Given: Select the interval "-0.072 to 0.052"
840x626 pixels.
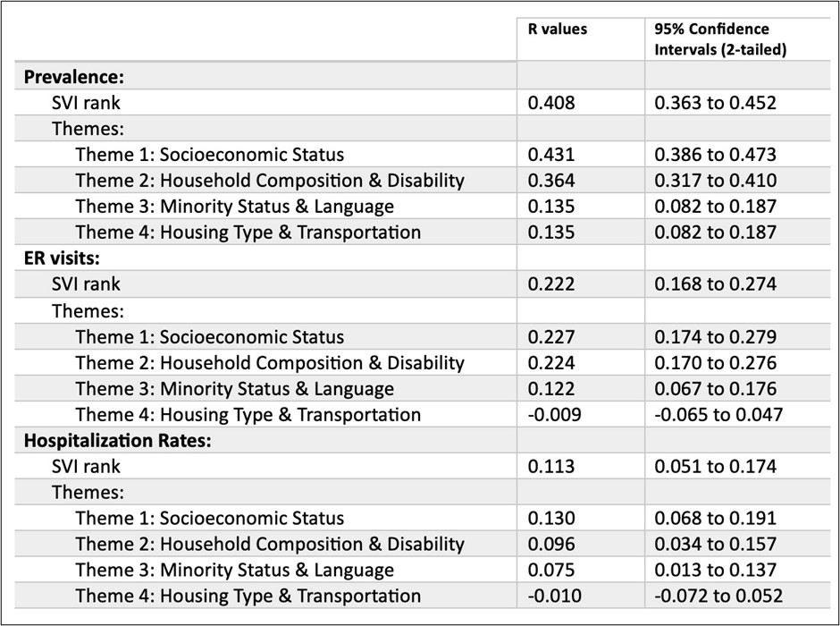Looking at the screenshot, I should point(718,596).
